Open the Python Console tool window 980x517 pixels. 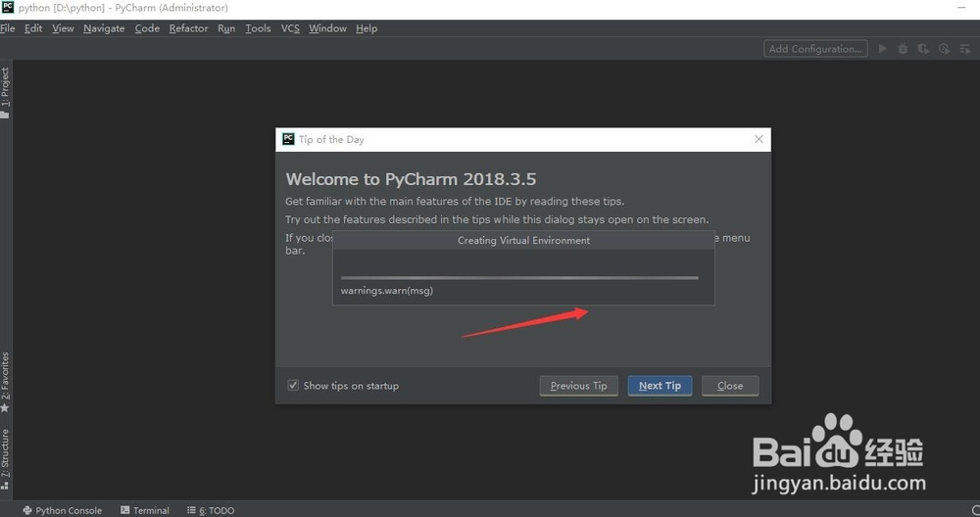(x=62, y=510)
